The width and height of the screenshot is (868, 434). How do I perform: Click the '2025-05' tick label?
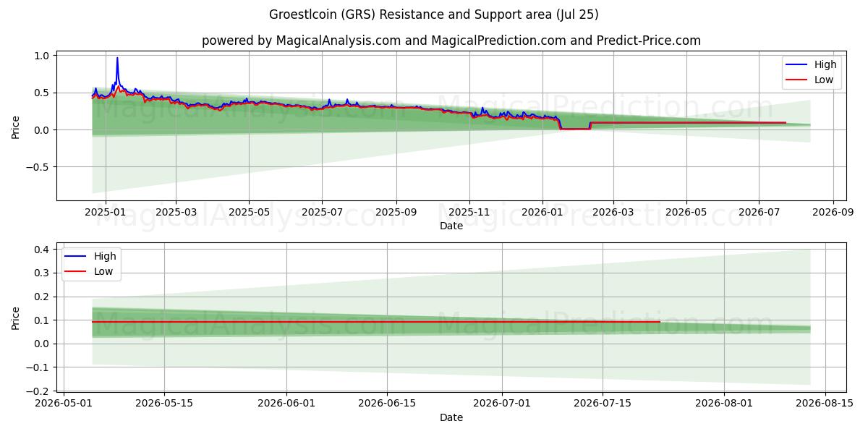tap(249, 213)
